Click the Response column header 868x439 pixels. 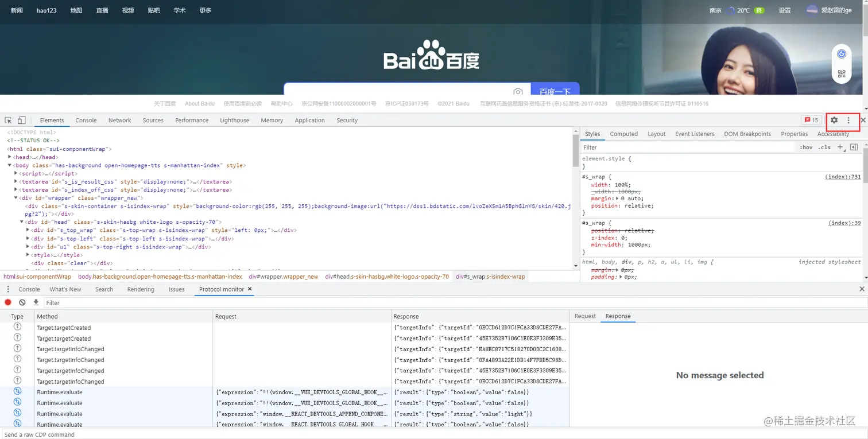pos(480,316)
